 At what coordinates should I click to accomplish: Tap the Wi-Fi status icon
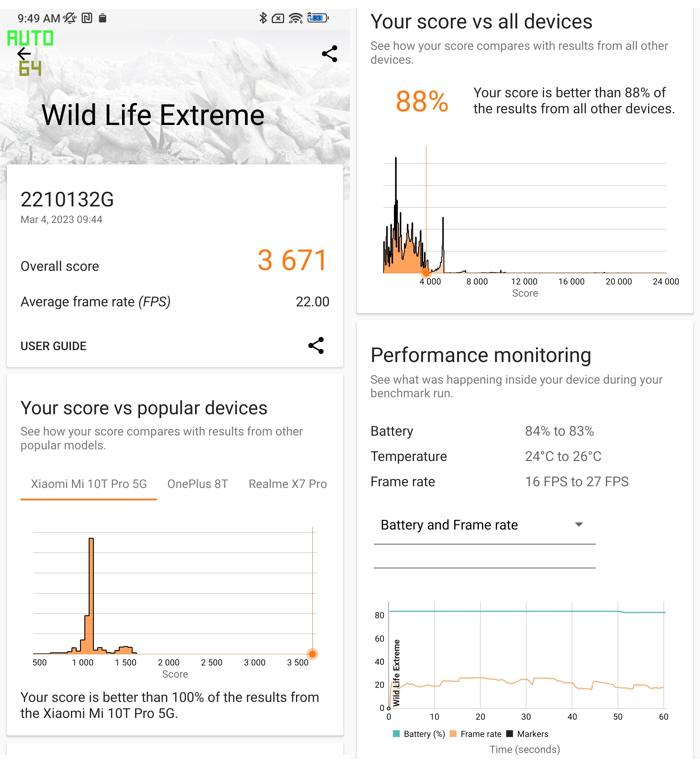tap(295, 18)
